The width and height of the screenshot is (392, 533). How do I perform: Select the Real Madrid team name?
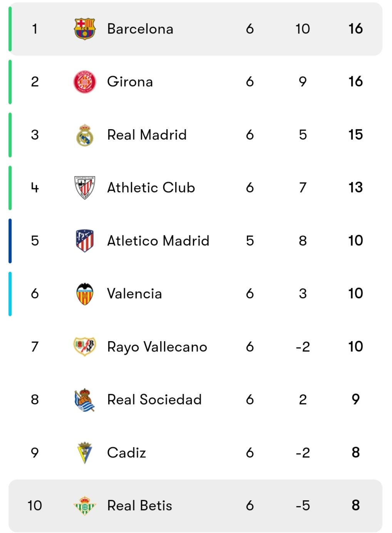(147, 135)
